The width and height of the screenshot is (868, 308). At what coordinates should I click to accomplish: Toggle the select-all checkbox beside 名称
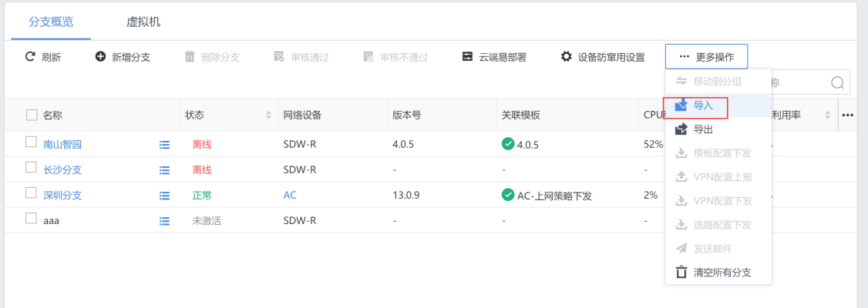(32, 115)
